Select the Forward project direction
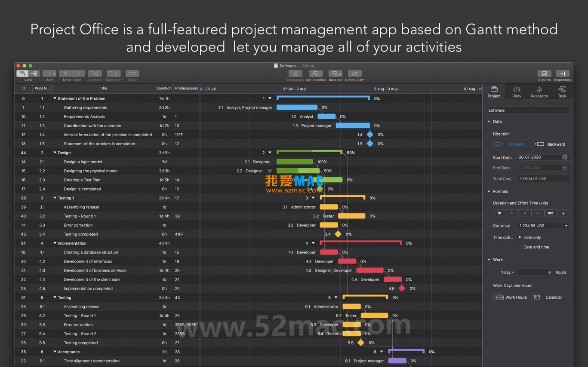Viewport: 588px width, 367px height. [x=511, y=144]
